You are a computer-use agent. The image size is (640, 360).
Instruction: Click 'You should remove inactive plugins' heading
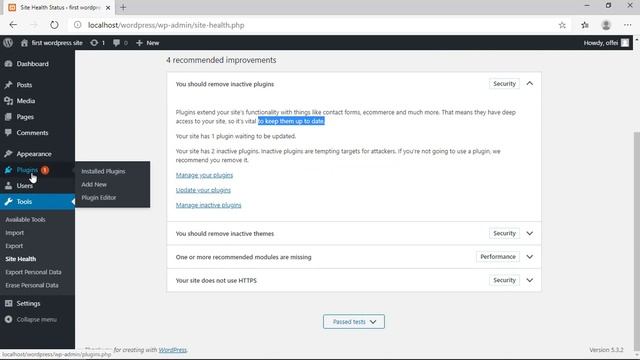coord(224,84)
